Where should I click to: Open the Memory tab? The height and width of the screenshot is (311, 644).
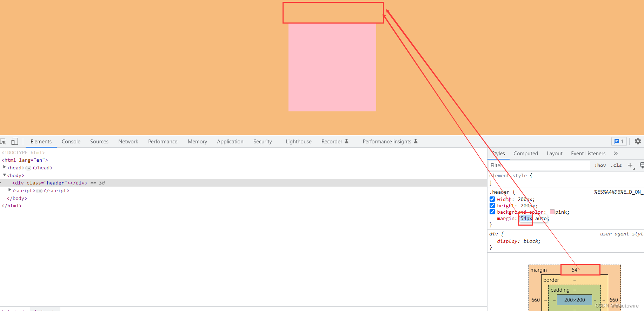(197, 141)
